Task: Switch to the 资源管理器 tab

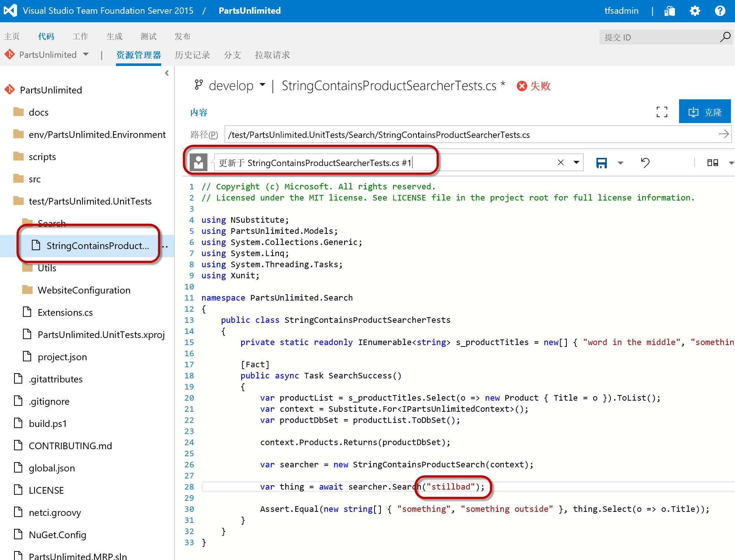Action: 139,55
